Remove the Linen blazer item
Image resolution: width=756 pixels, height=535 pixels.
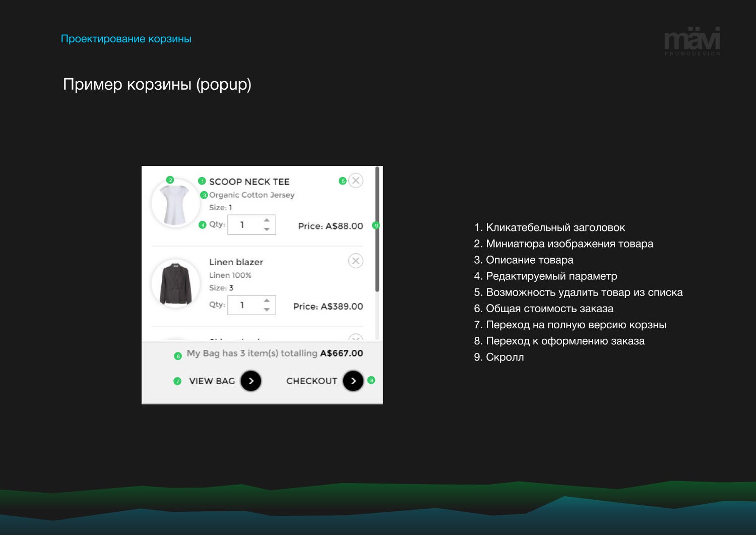[356, 261]
